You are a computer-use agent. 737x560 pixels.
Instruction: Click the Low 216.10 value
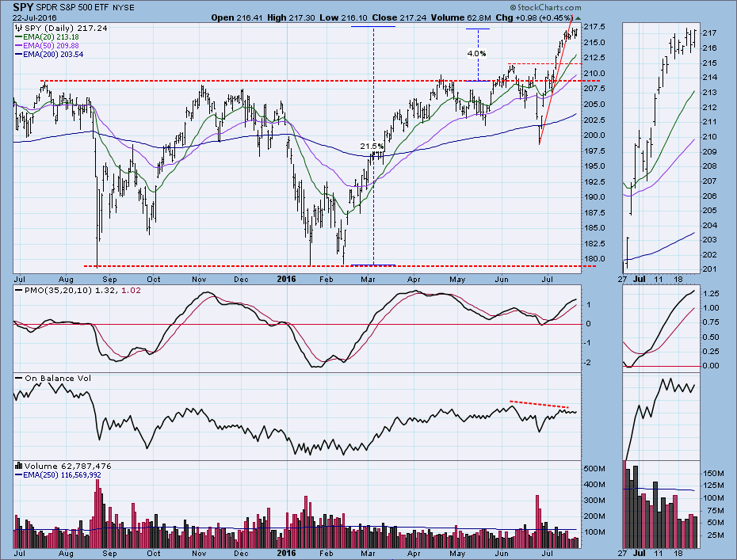343,18
